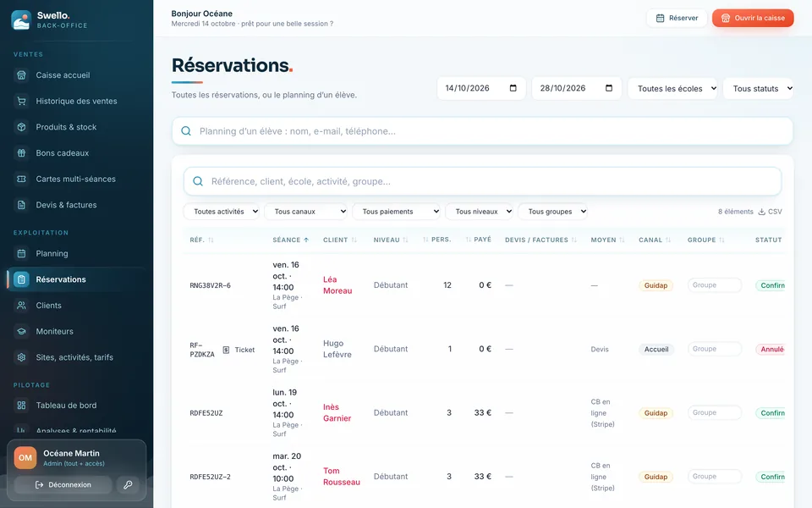Navigate to Produits & stock
The width and height of the screenshot is (812, 508).
(x=77, y=127)
